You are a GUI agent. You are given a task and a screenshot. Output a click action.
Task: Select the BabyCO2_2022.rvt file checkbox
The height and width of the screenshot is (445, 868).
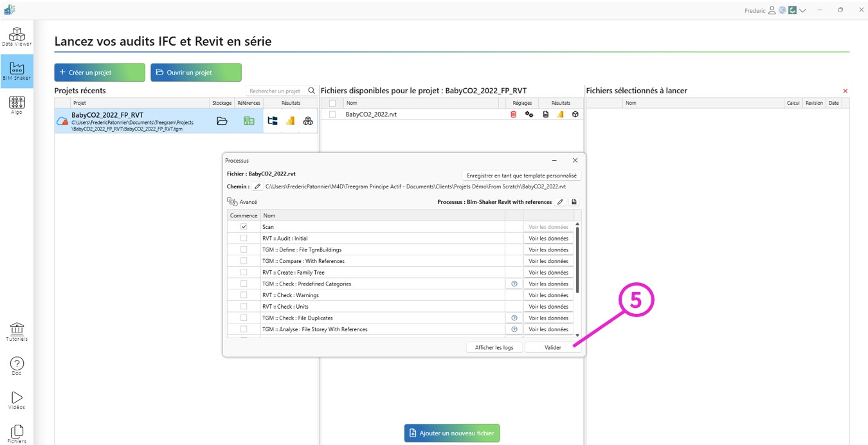(332, 114)
